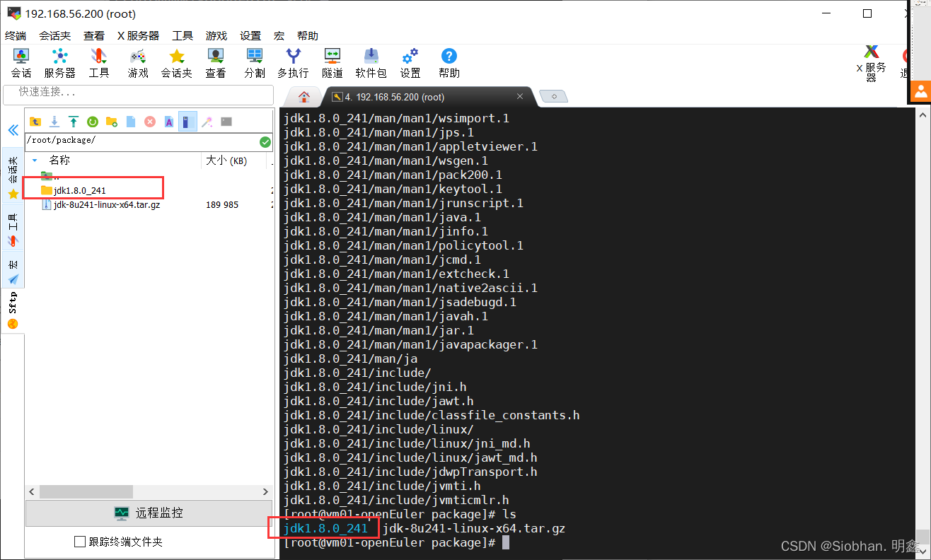Enable 跟踪终端文件夹 checkbox

(80, 542)
